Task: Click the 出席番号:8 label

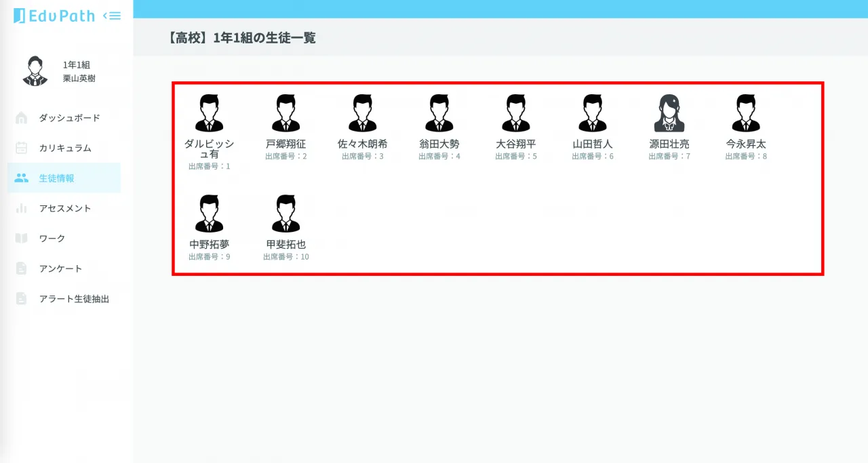Action: (746, 157)
